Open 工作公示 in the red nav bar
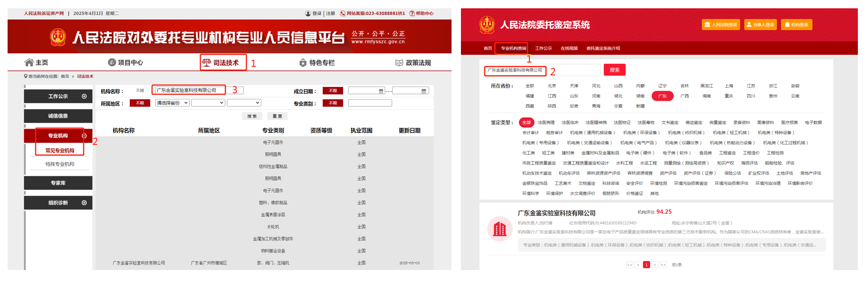The width and height of the screenshot is (868, 283). point(543,48)
